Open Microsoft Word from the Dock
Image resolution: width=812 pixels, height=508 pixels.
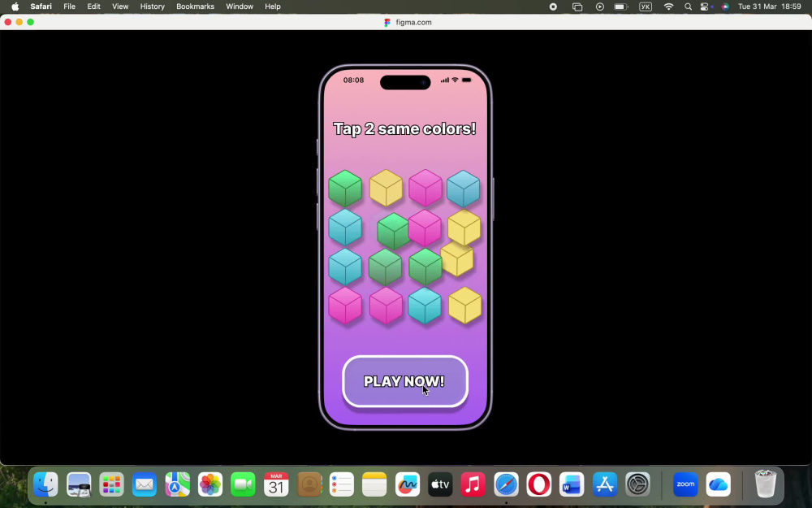click(572, 484)
